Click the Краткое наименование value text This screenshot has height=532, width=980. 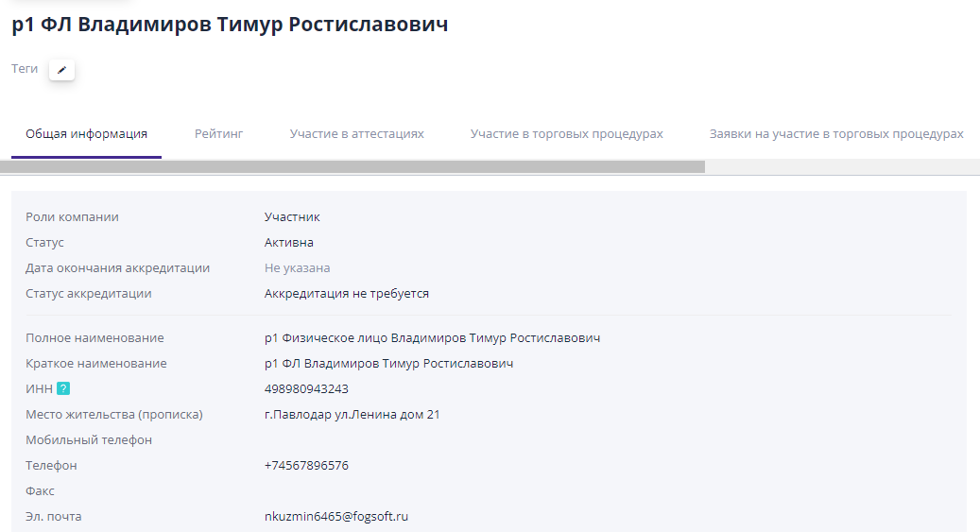coord(388,363)
